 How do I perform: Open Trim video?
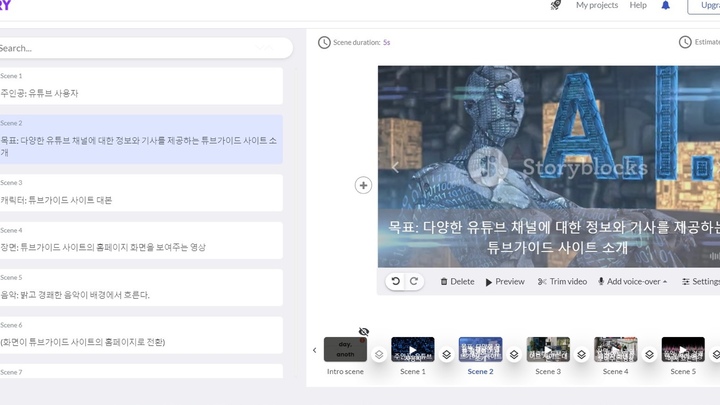click(x=562, y=281)
